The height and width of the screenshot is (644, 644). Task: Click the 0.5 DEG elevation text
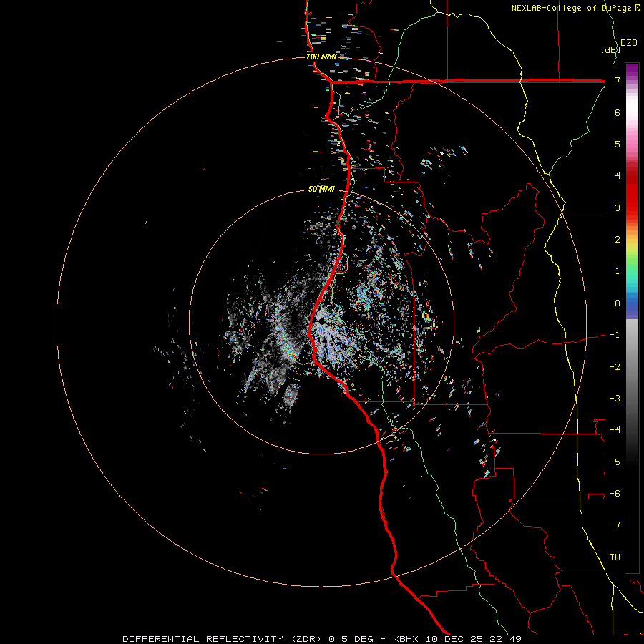tap(351, 639)
